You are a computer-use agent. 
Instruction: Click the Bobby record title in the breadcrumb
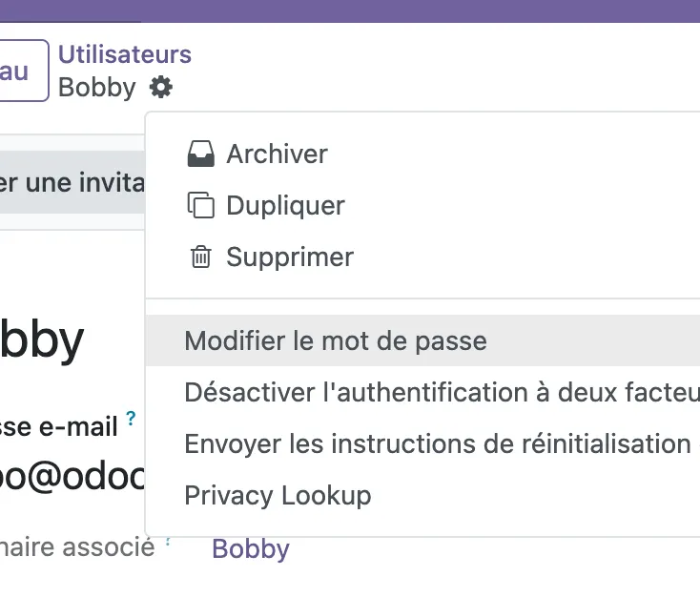pyautogui.click(x=97, y=87)
